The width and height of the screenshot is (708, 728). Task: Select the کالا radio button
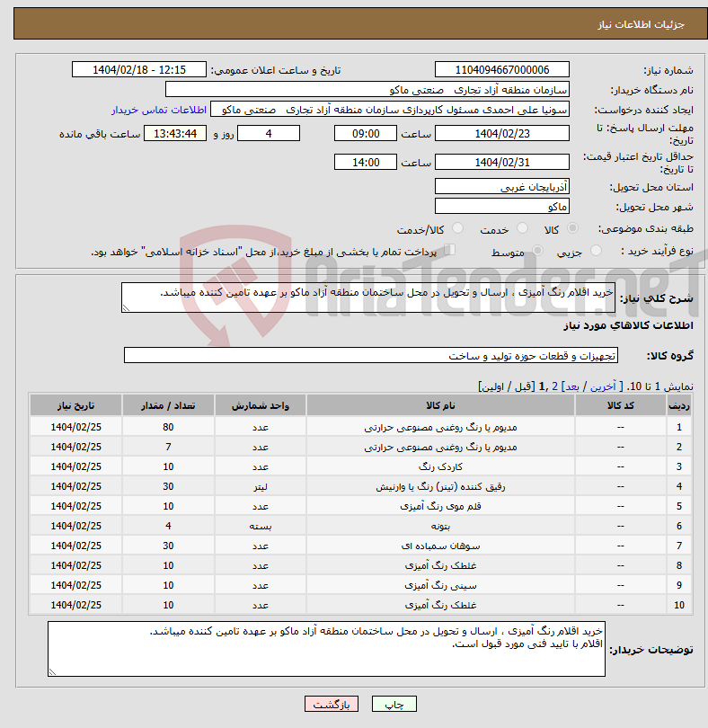click(x=573, y=228)
